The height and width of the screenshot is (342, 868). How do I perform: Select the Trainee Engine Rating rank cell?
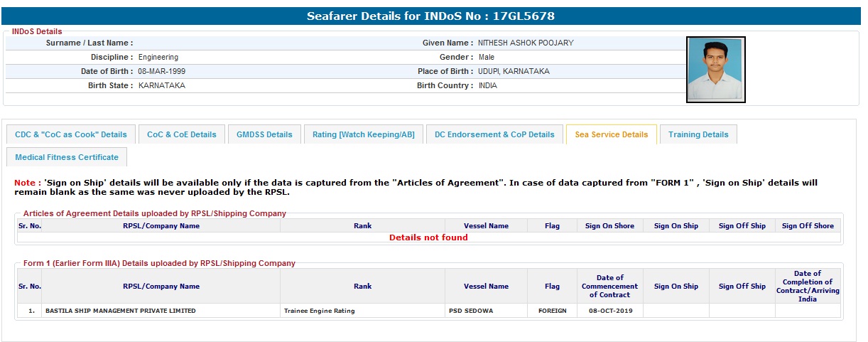tap(319, 311)
